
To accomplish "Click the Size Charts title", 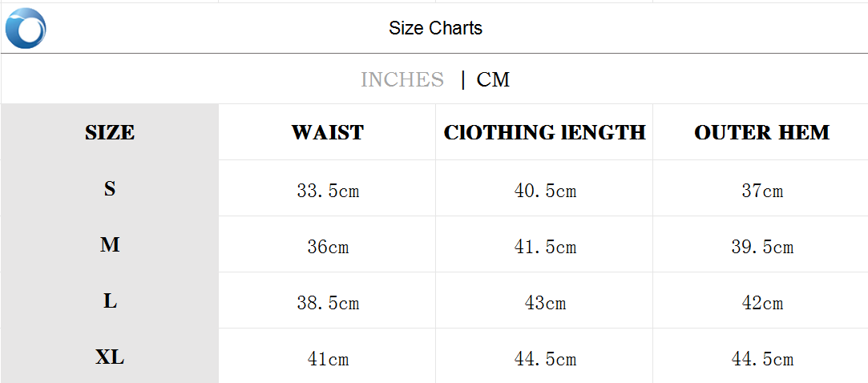I will (435, 28).
